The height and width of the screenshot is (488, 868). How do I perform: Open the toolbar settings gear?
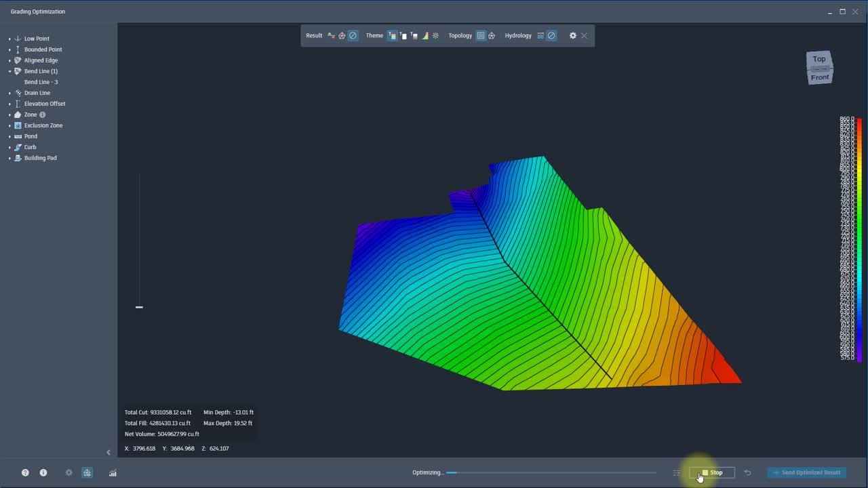click(x=573, y=36)
